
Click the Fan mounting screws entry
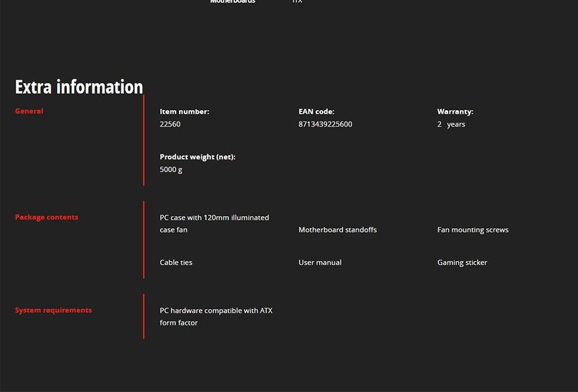coord(473,229)
